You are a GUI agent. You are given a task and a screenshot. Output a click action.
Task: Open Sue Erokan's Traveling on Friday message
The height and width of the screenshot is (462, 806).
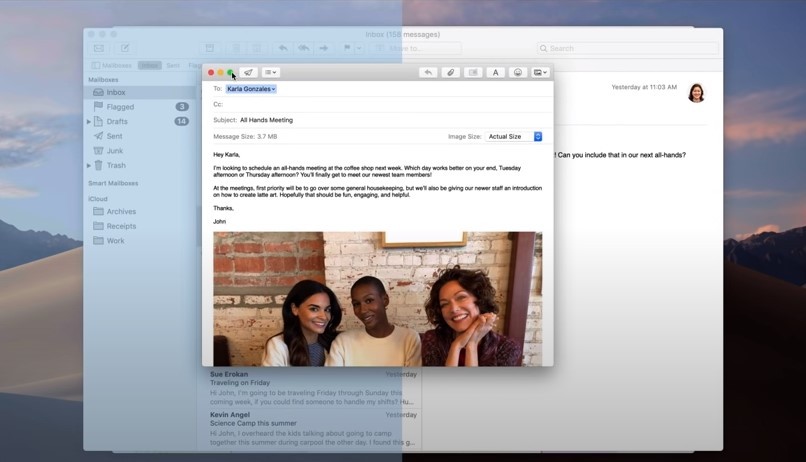[313, 387]
